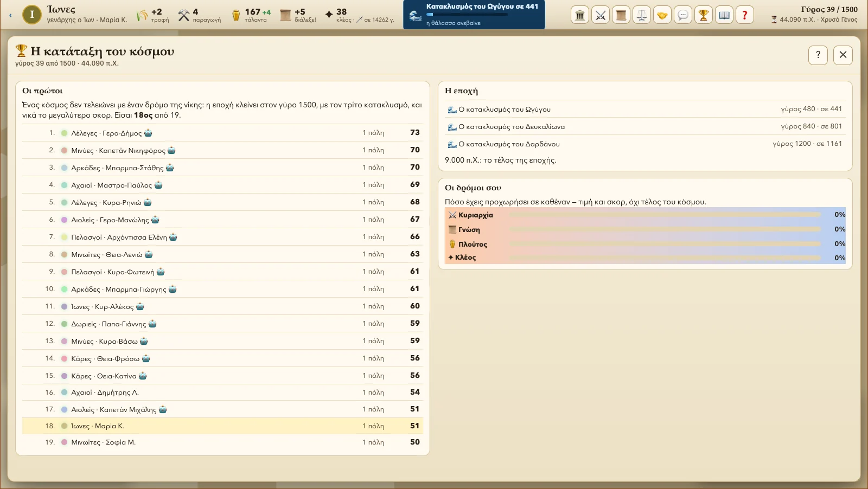Open the parchment scroll icon in toolbar
This screenshot has width=868, height=489.
click(621, 15)
